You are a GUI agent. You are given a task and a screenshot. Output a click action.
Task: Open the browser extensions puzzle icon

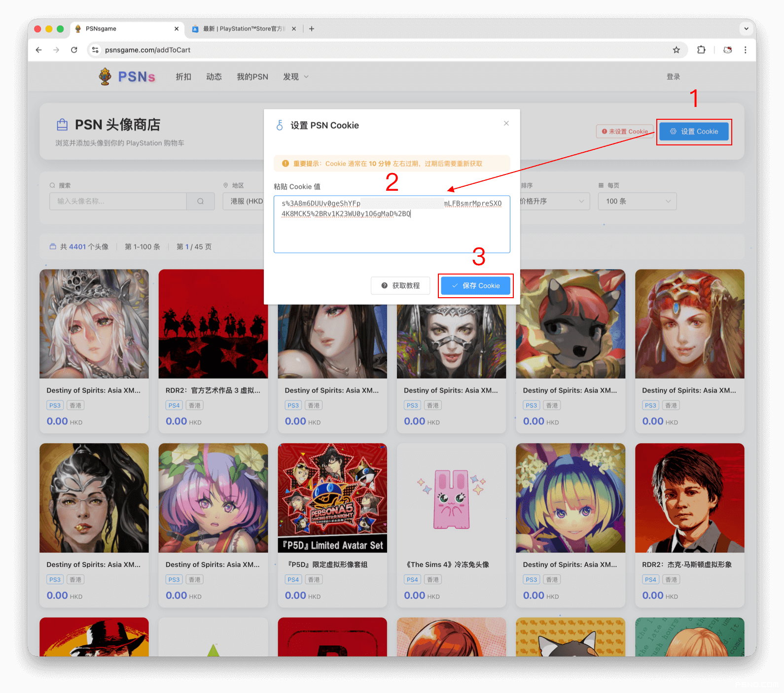tap(701, 50)
